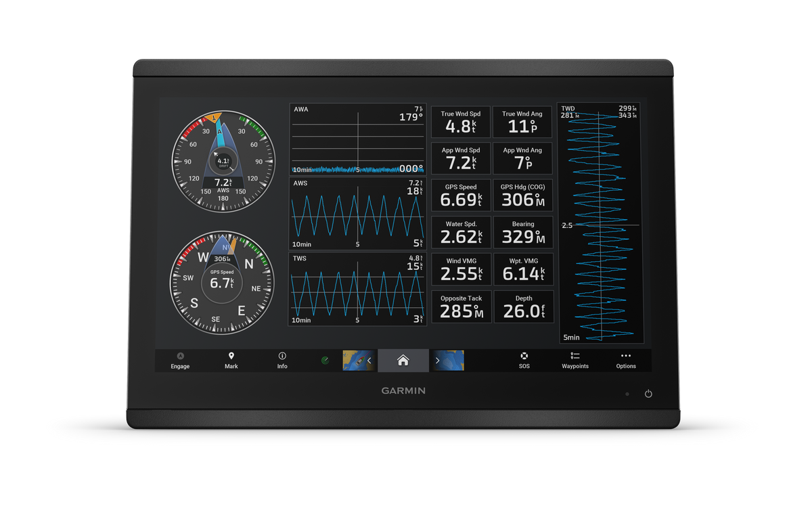Select the Depth 26.0 data box

pos(522,307)
